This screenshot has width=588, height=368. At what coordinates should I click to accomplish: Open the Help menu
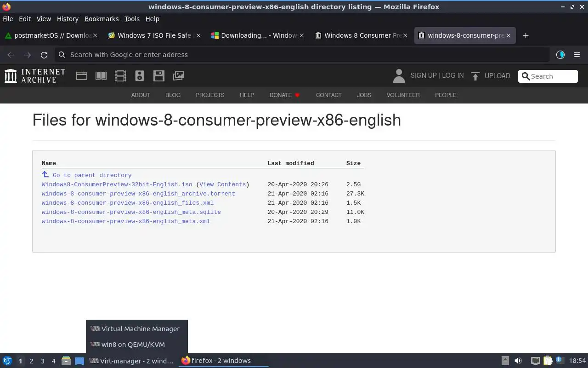click(152, 19)
